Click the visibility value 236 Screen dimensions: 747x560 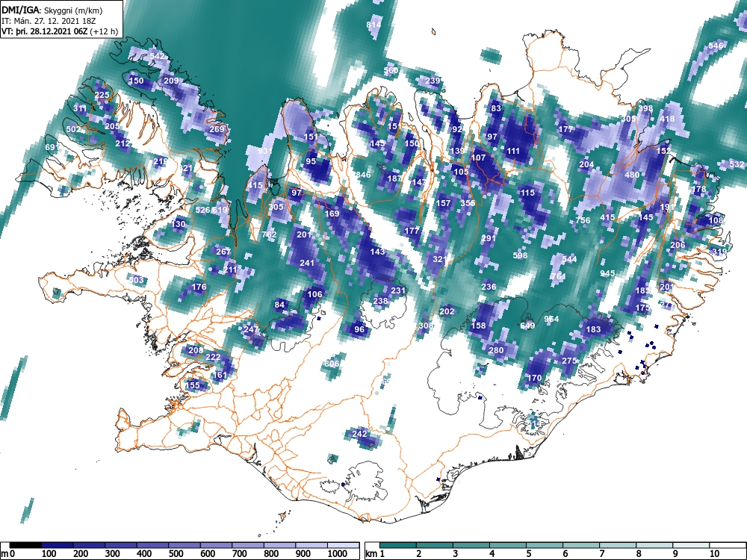[x=489, y=287]
